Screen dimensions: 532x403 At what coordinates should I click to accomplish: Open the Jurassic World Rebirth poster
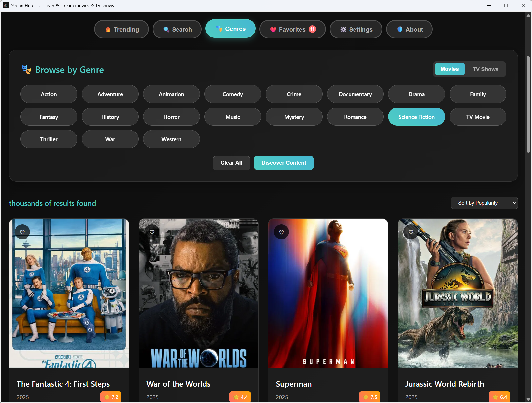point(458,293)
